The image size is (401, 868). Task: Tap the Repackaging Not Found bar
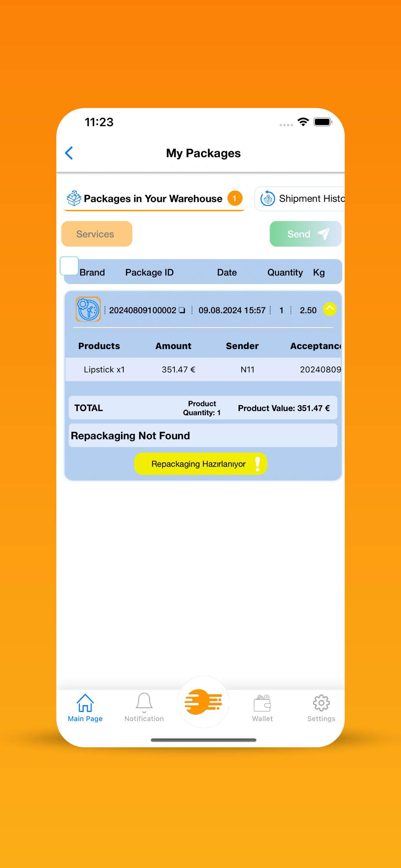[x=203, y=436]
